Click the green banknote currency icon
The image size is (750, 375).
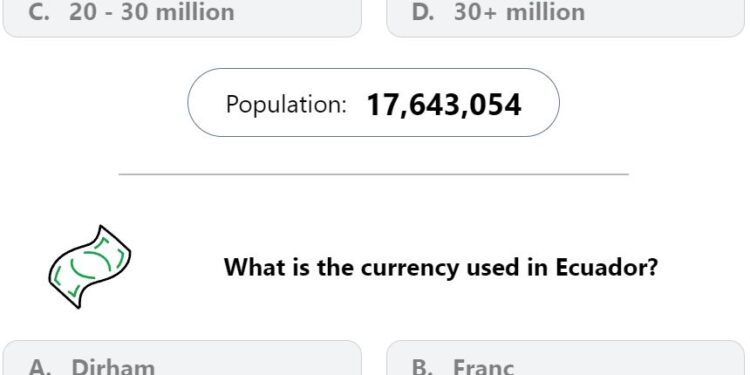click(x=89, y=267)
